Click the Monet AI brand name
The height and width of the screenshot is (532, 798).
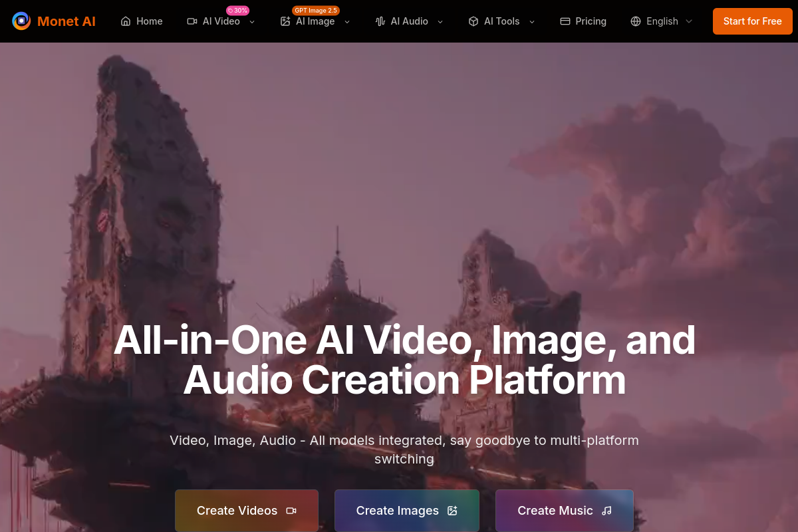[66, 21]
